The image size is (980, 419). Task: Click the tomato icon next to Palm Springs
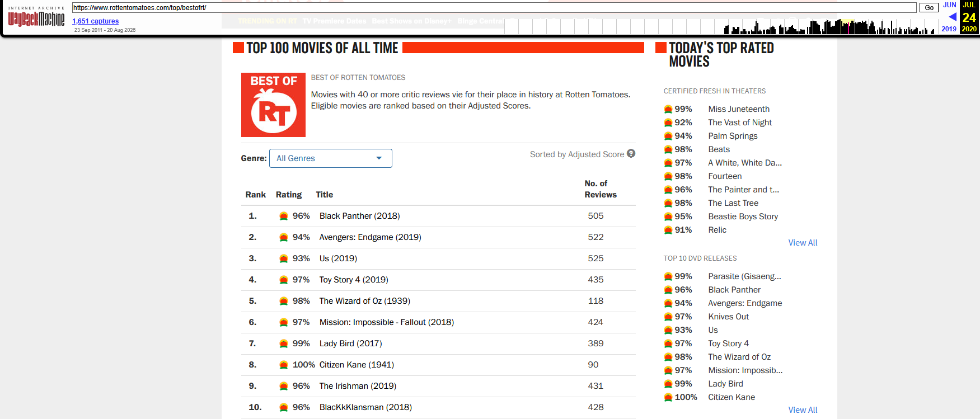[668, 136]
